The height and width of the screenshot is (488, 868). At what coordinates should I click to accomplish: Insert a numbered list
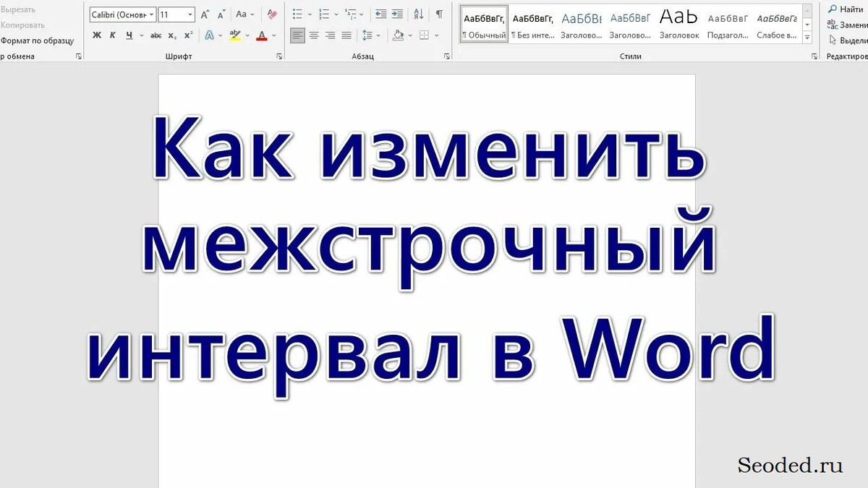pos(324,14)
